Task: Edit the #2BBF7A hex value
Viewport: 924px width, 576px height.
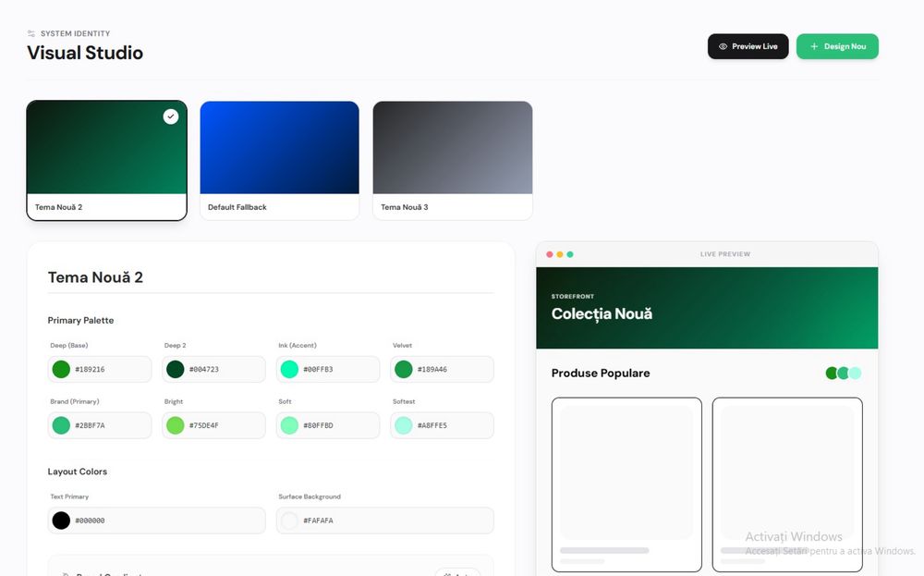Action: click(x=90, y=425)
